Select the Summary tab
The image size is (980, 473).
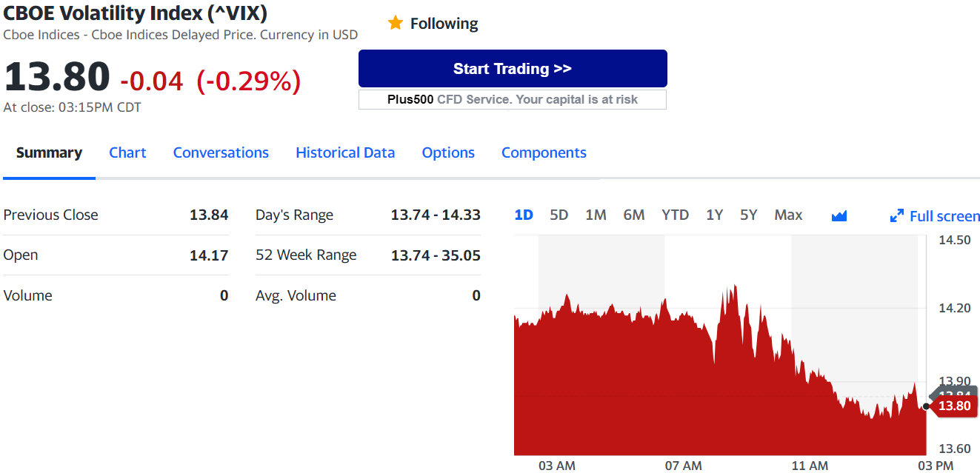(x=49, y=152)
